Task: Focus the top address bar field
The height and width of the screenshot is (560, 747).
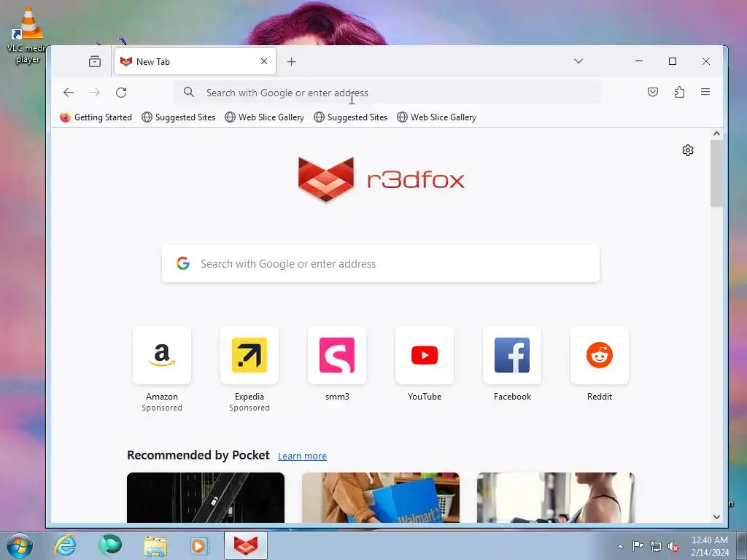Action: coord(387,93)
